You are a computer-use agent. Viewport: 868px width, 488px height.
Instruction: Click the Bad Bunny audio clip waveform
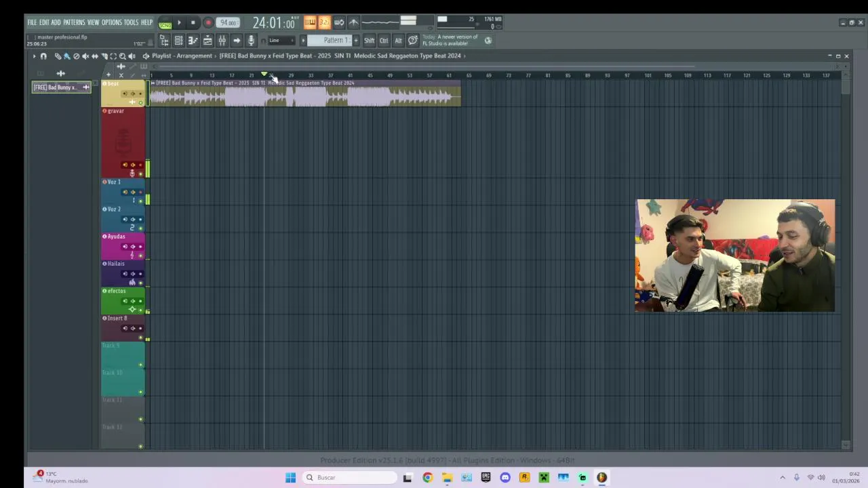pos(304,97)
